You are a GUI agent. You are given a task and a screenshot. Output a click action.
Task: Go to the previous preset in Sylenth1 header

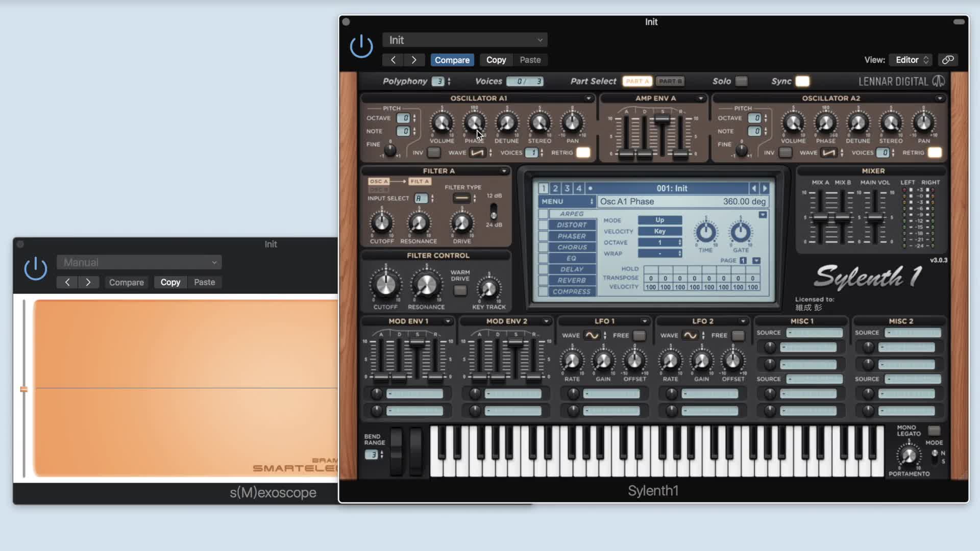(393, 60)
